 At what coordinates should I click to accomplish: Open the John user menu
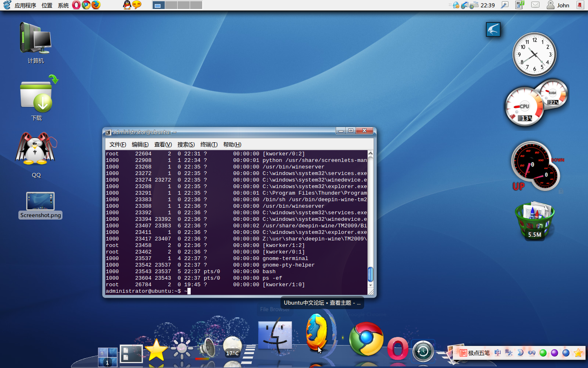coord(558,5)
